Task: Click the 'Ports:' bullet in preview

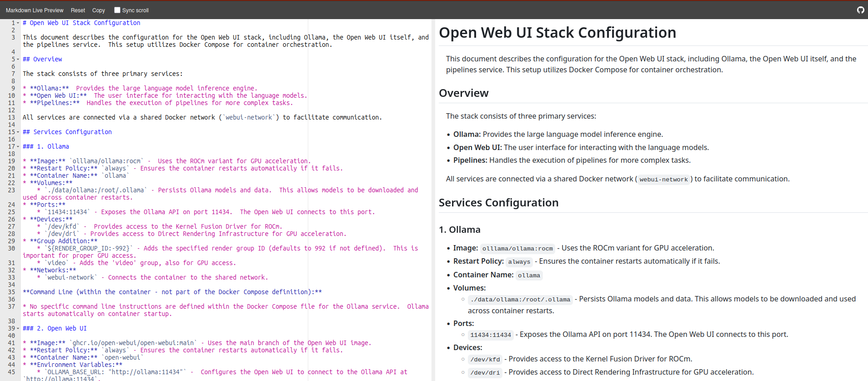Action: [463, 323]
